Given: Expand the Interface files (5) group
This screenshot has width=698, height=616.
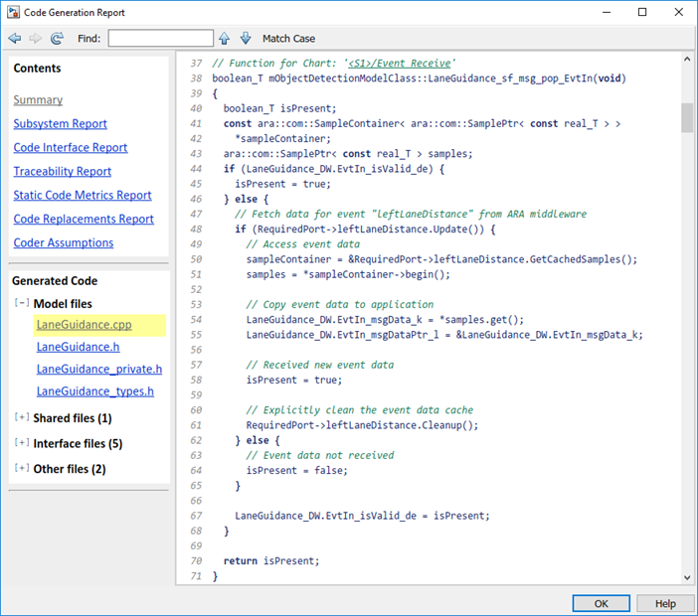Looking at the screenshot, I should 21,442.
